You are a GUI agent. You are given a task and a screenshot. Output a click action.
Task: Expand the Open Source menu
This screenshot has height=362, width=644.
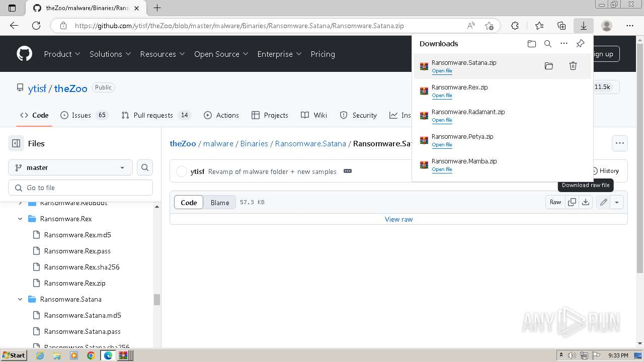click(x=221, y=54)
